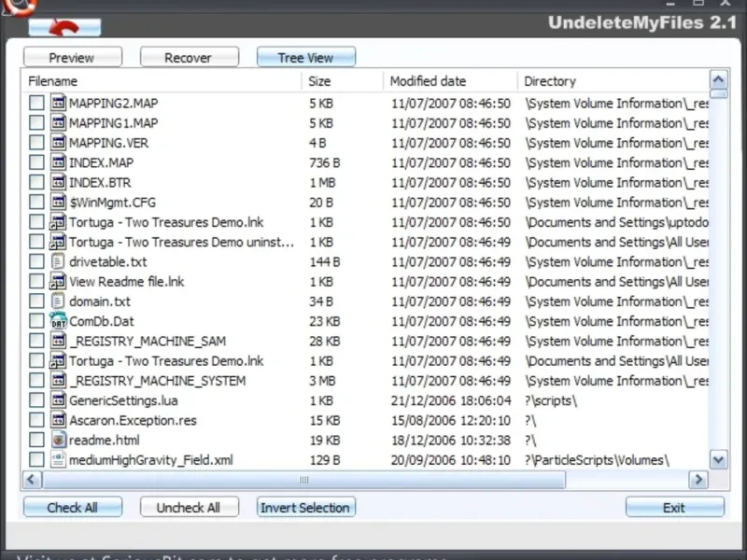This screenshot has width=747, height=560.
Task: Select checkbox for ComDb.Dat
Action: click(36, 321)
